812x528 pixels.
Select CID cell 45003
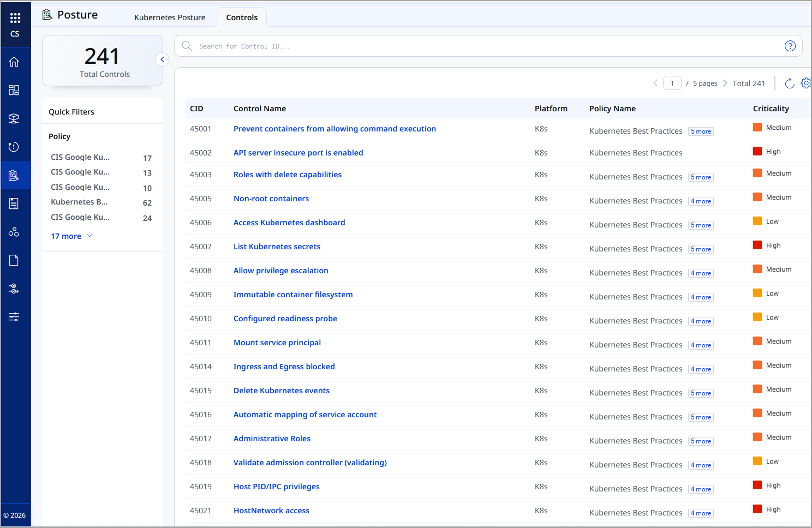tap(201, 175)
